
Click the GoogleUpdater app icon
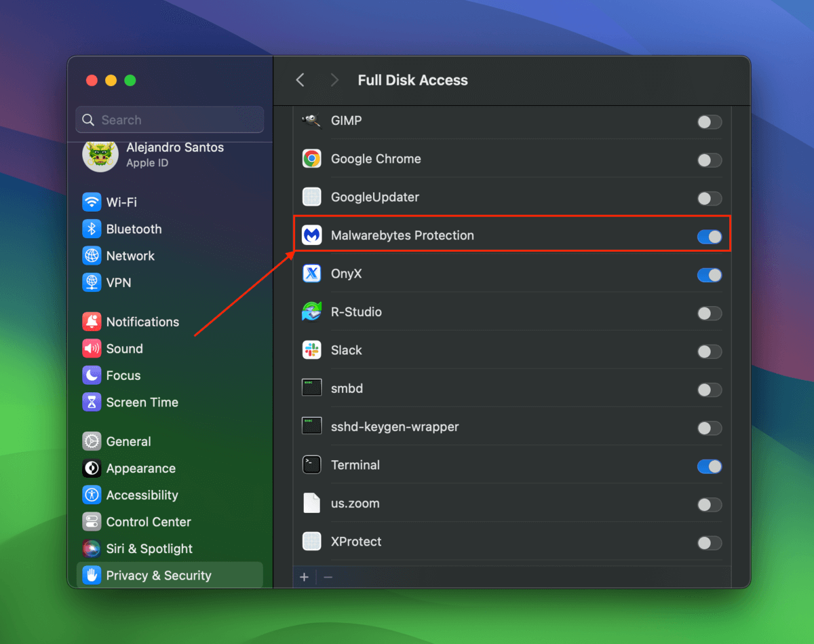pyautogui.click(x=311, y=197)
